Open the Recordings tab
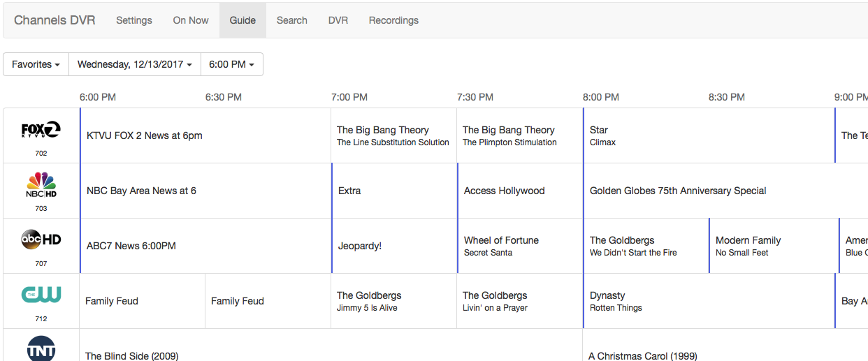Screen dimensions: 868x361 [393, 20]
